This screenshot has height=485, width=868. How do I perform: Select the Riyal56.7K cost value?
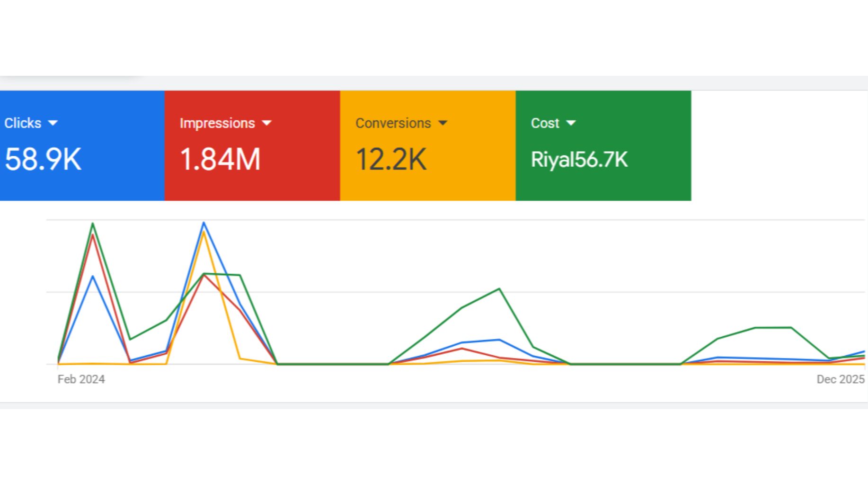point(579,160)
